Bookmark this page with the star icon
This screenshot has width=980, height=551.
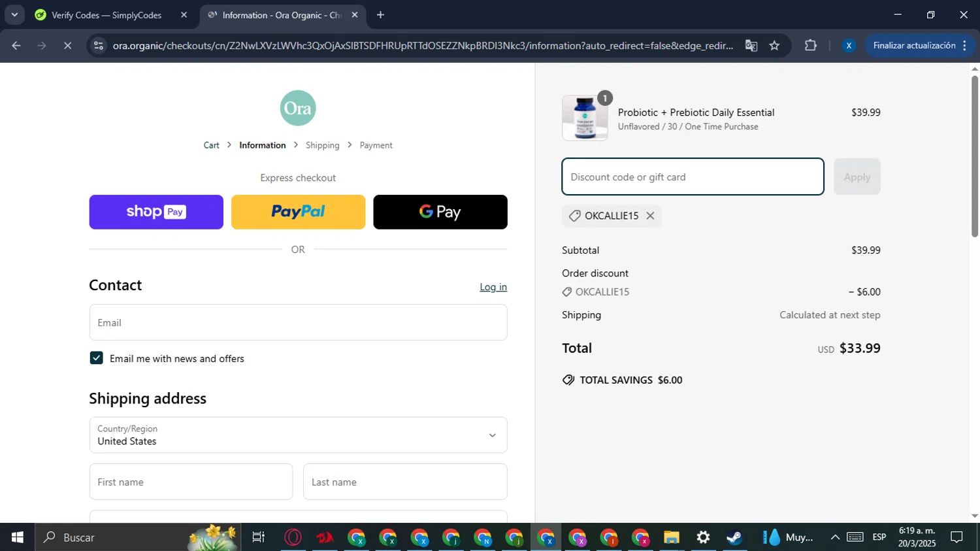pos(774,46)
